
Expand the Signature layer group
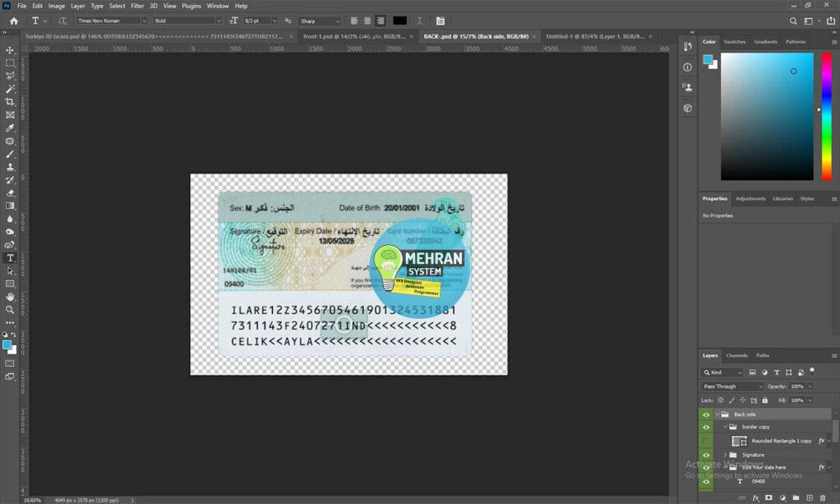[x=726, y=453]
